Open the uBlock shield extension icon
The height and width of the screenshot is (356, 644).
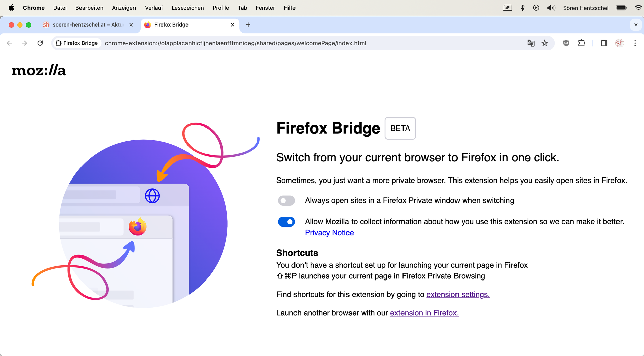(566, 43)
